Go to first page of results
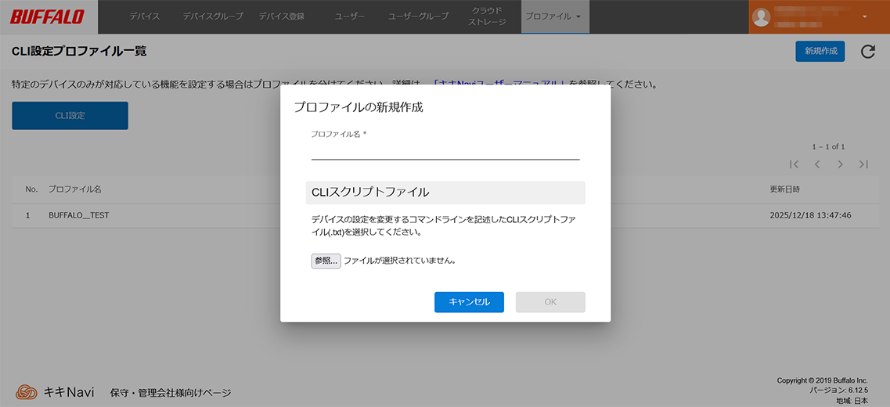This screenshot has height=407, width=890. [x=794, y=164]
